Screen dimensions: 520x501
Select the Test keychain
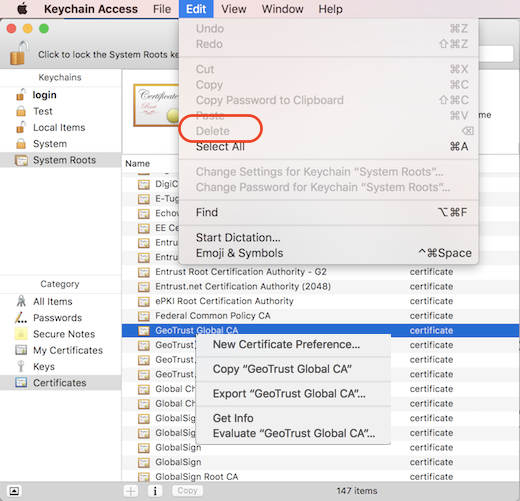(x=43, y=111)
